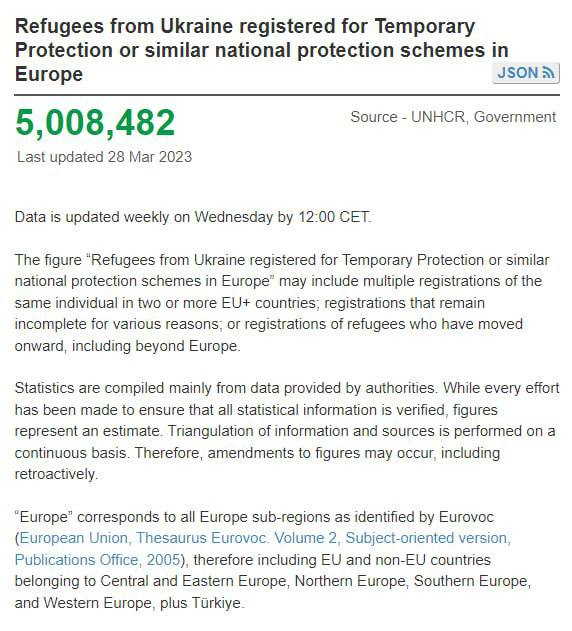Click the 'Publications Office, 2005' link text
The height and width of the screenshot is (631, 572).
(97, 559)
